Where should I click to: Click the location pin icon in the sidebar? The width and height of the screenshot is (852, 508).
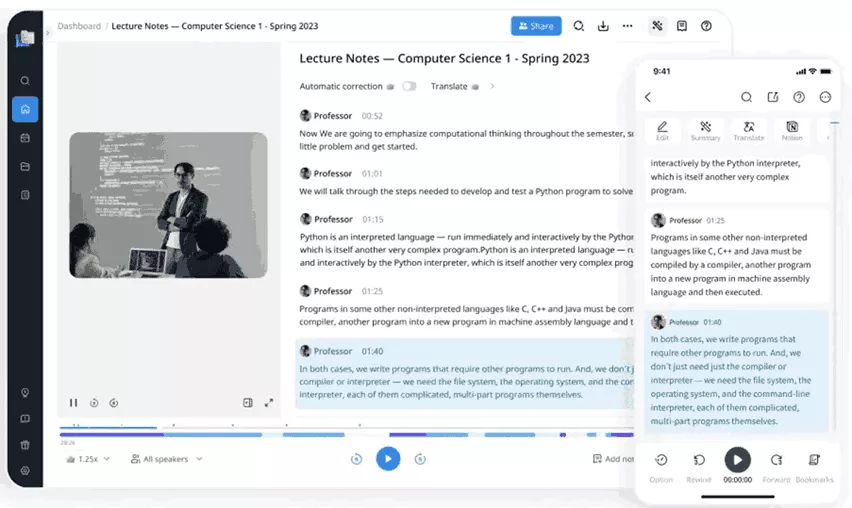coord(25,393)
